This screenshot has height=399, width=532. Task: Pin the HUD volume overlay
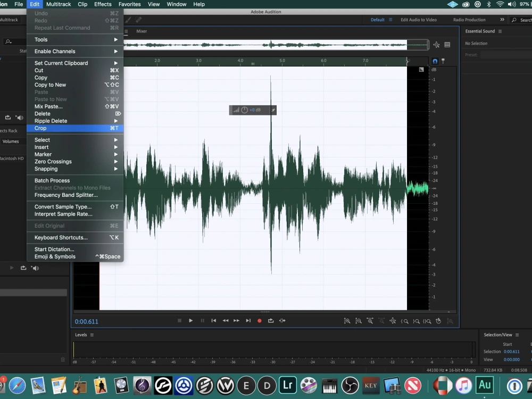point(273,110)
